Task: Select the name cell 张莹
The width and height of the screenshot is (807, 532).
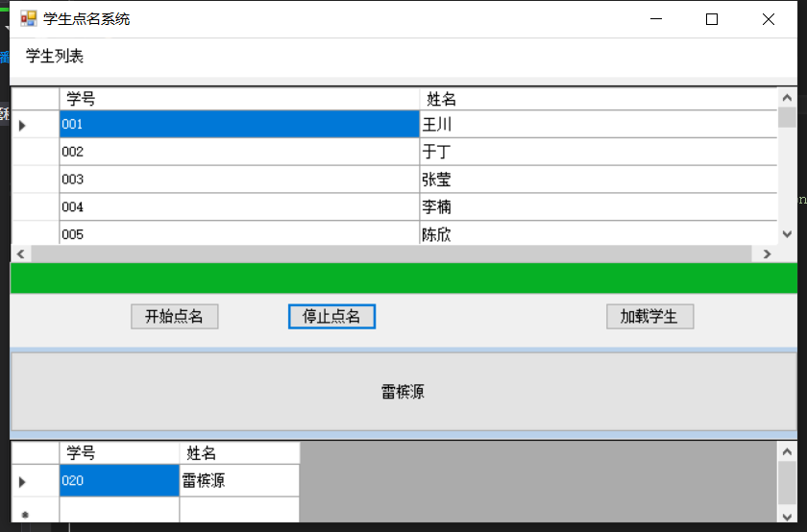Action: (x=598, y=180)
